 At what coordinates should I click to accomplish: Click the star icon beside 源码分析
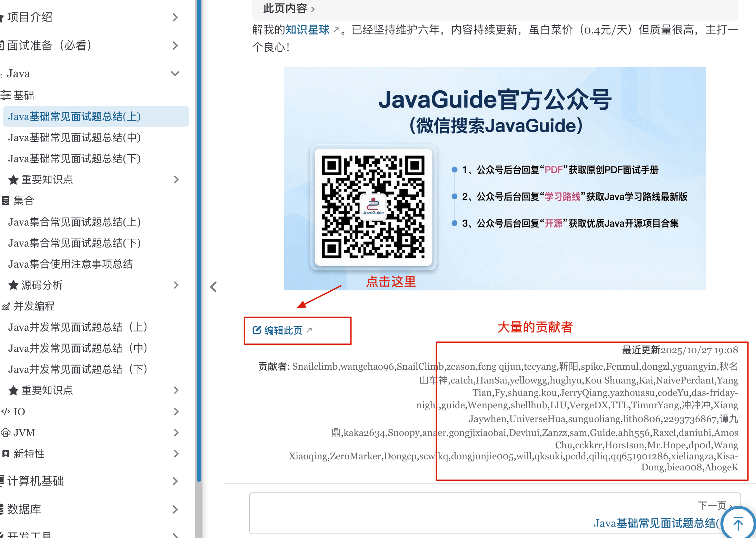[13, 285]
